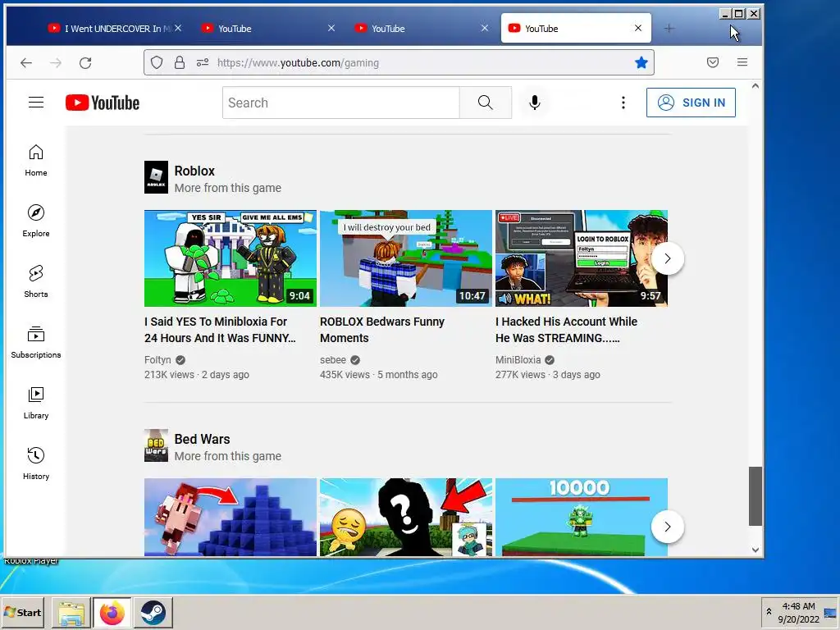Click the tracking protection shield icon
Viewport: 840px width, 630px height.
point(157,62)
